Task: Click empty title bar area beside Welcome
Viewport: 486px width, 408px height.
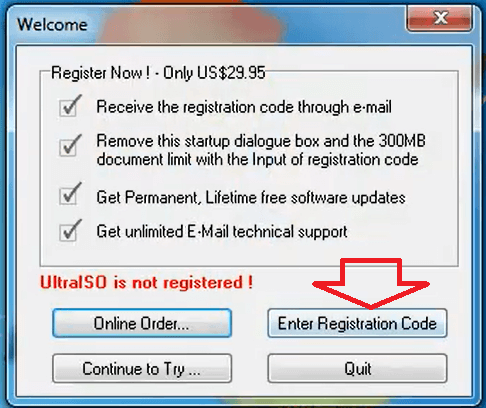Action: (x=247, y=24)
